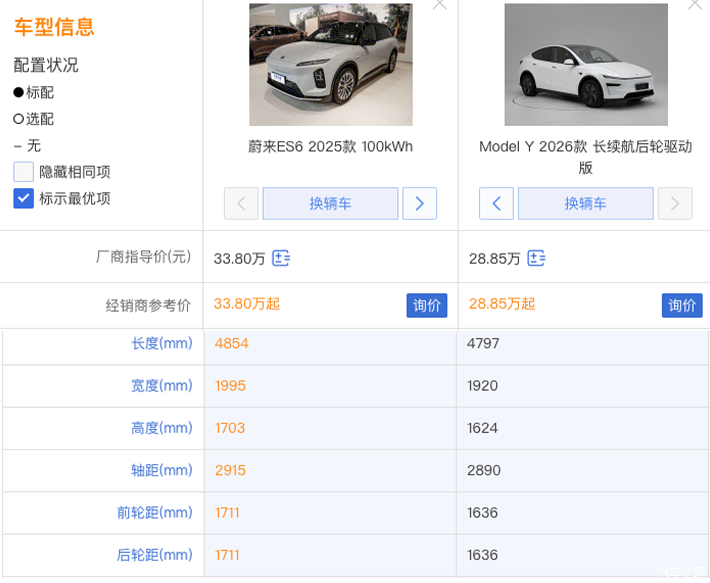
Task: Click 询价 for the Model Y dealer price
Action: click(682, 305)
